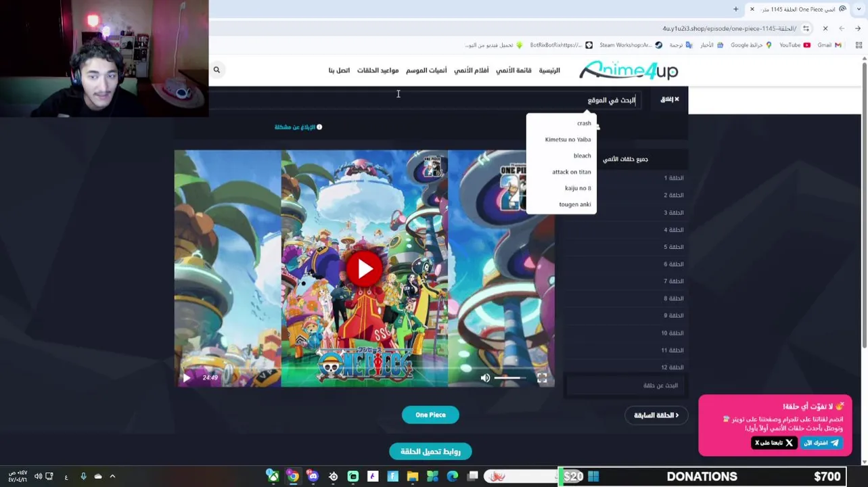This screenshot has width=868, height=487.
Task: Open a new browser tab
Action: (735, 9)
